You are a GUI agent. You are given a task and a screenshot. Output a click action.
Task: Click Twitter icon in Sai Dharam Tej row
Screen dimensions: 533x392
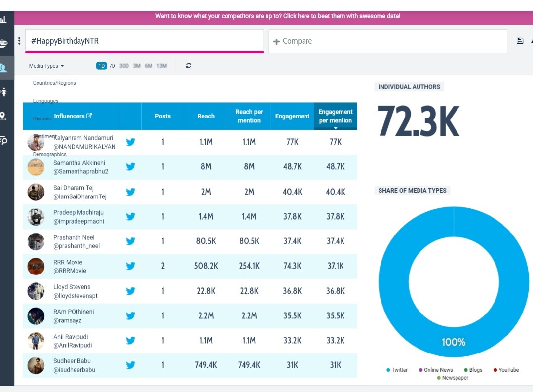click(x=130, y=192)
